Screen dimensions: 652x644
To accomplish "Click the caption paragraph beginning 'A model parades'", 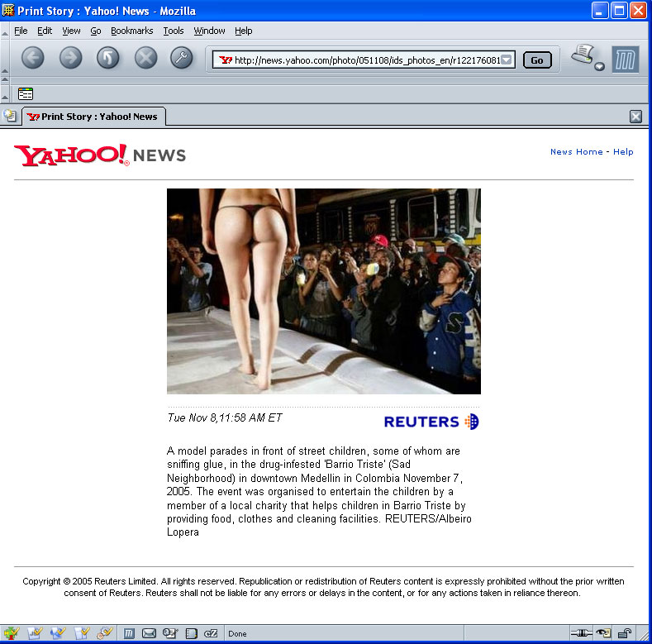I will (319, 491).
